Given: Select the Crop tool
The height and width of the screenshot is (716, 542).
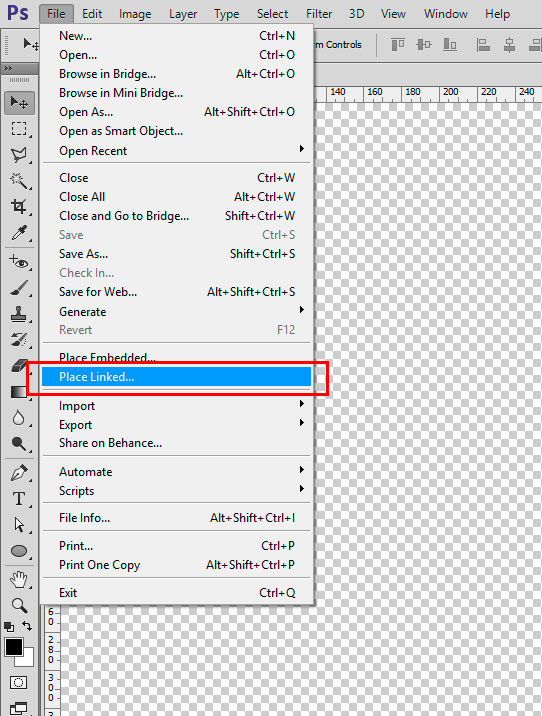Looking at the screenshot, I should (x=19, y=206).
